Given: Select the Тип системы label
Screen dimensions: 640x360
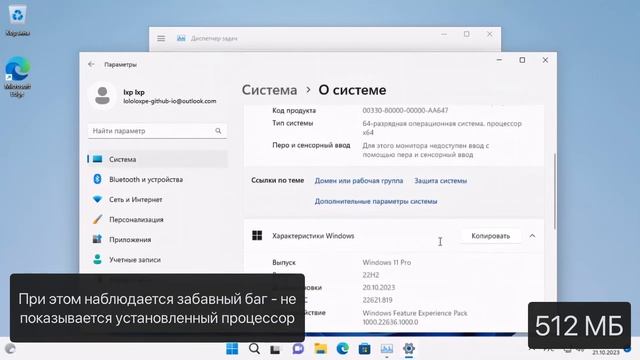Looking at the screenshot, I should 293,123.
